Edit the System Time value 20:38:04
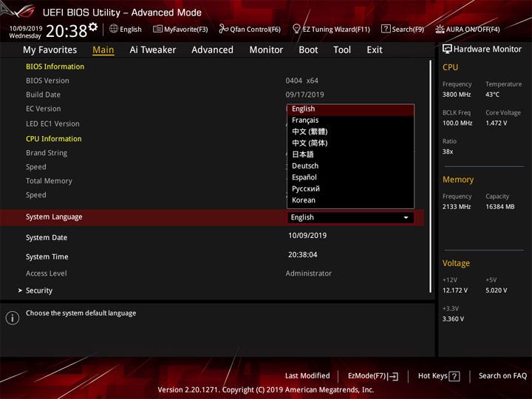Screen dimensions: 532x399 tap(303, 255)
